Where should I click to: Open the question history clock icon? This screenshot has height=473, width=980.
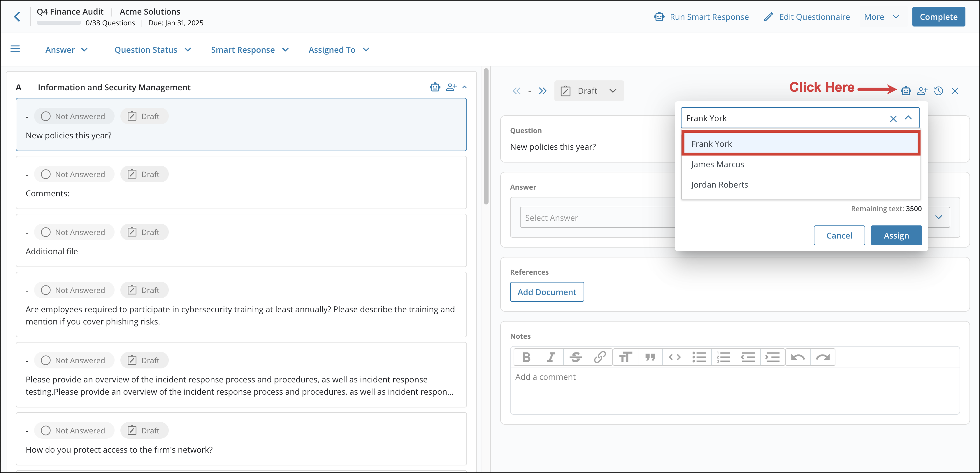coord(939,91)
